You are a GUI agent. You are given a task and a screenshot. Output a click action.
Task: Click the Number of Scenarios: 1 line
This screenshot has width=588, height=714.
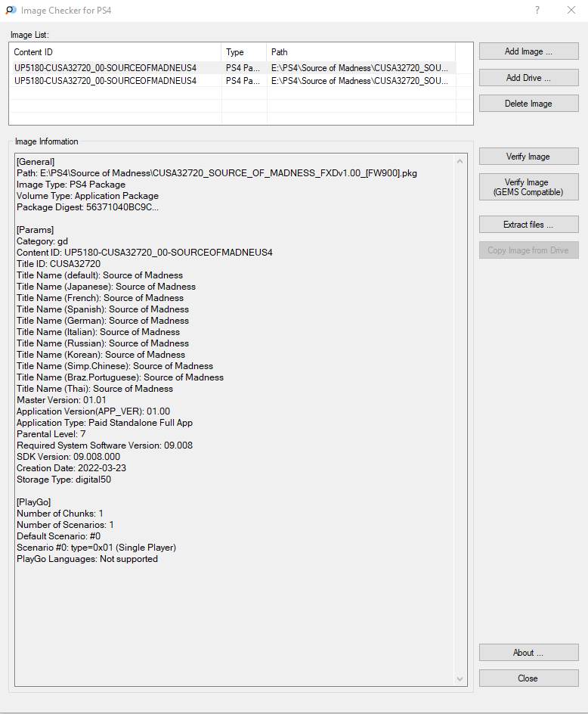click(65, 525)
